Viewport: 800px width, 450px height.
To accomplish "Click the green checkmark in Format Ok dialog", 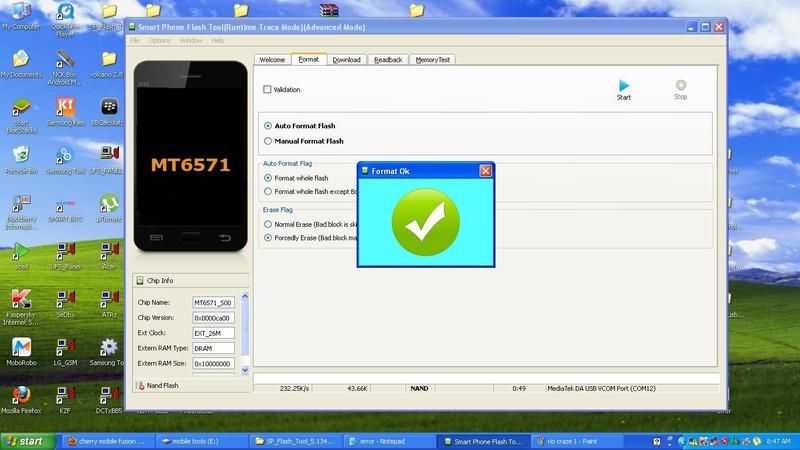I will tap(426, 222).
